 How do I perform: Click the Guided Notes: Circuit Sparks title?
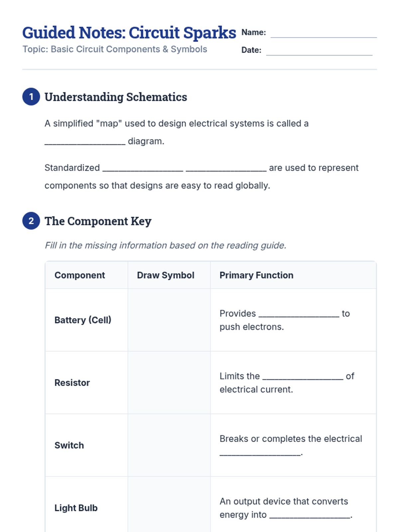(x=129, y=33)
